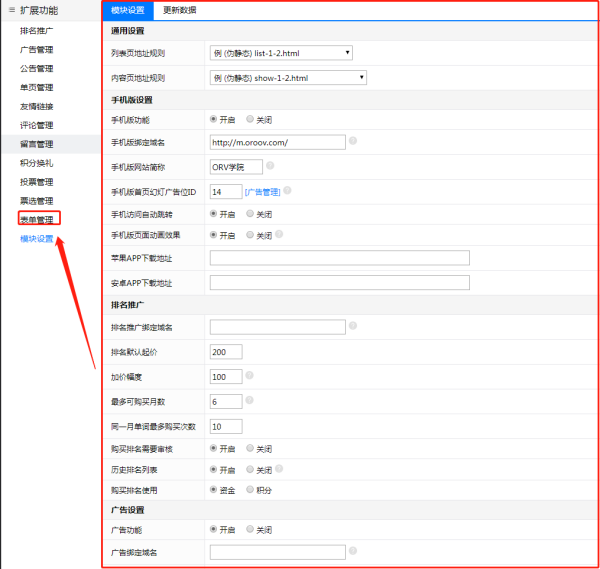Viewport: 600px width, 569px height.
Task: Open 投票管理 in the sidebar
Action: (36, 182)
